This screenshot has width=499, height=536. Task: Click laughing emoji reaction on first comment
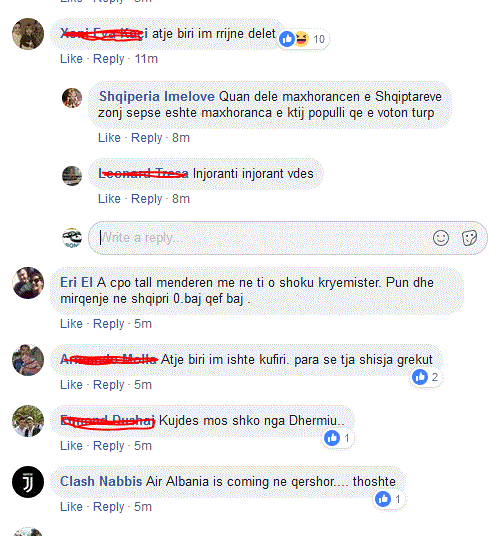pos(301,39)
